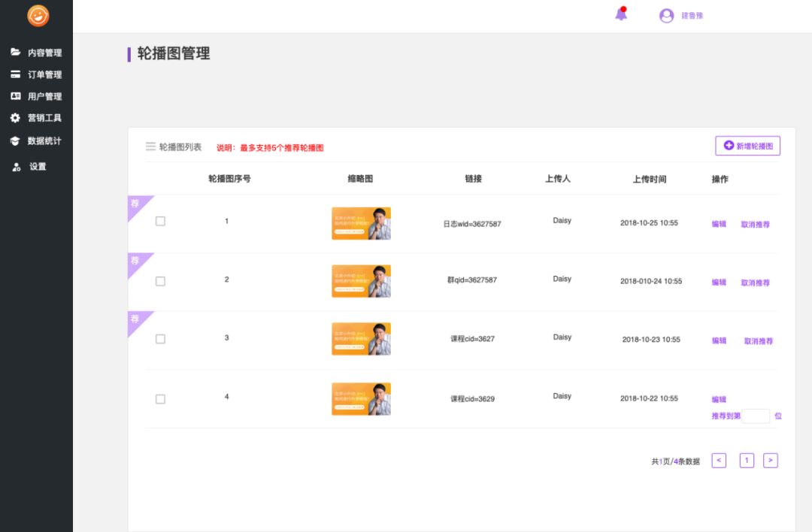Select page number 1 in pagination
This screenshot has width=812, height=532.
[747, 461]
